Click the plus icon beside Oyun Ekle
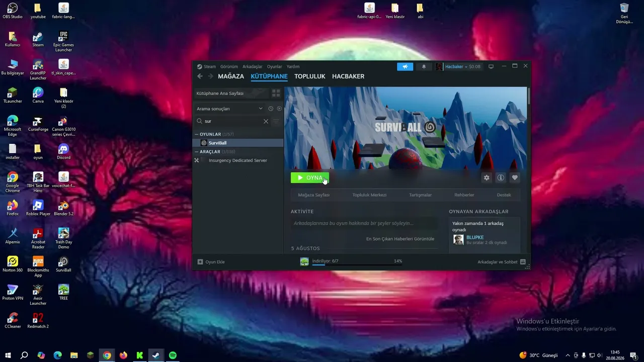The image size is (644, 362). click(200, 262)
